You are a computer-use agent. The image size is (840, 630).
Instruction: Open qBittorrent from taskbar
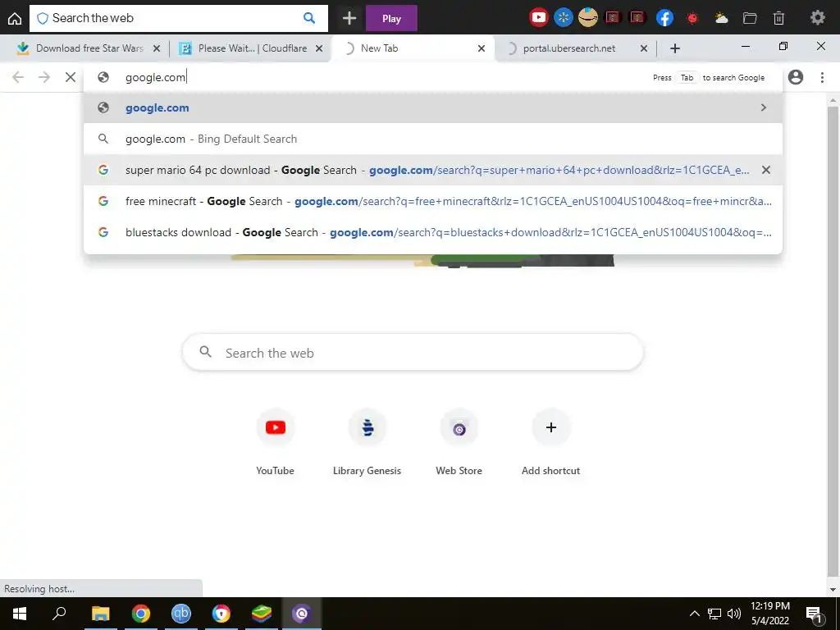(x=181, y=614)
